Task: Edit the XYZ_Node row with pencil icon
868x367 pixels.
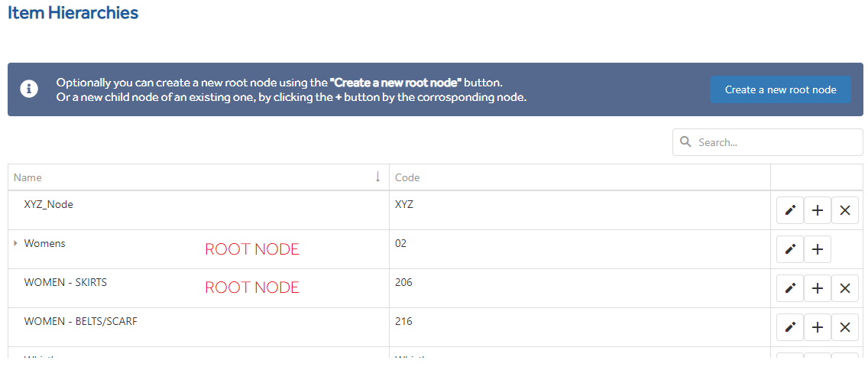Action: (x=790, y=210)
